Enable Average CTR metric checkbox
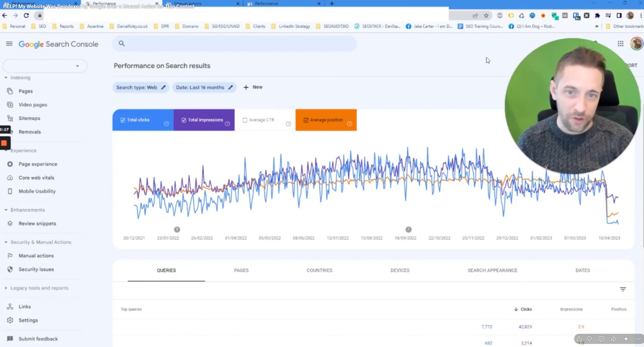Screen dimensions: 644x347 tap(245, 120)
